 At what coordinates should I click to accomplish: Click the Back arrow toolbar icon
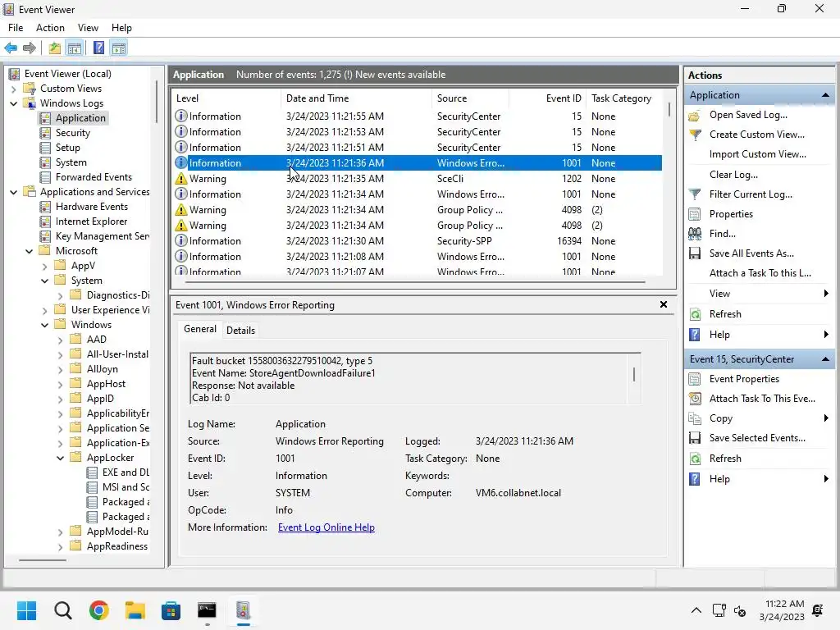(11, 48)
